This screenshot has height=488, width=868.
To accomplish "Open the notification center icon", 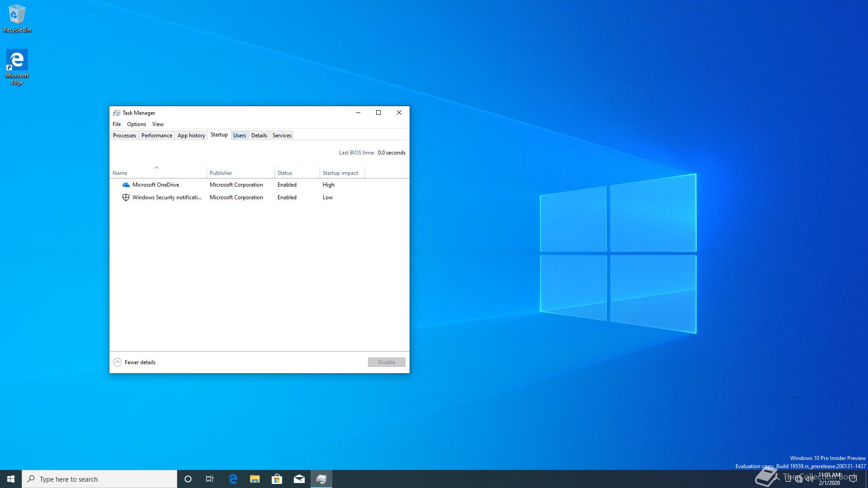I will pyautogui.click(x=853, y=479).
